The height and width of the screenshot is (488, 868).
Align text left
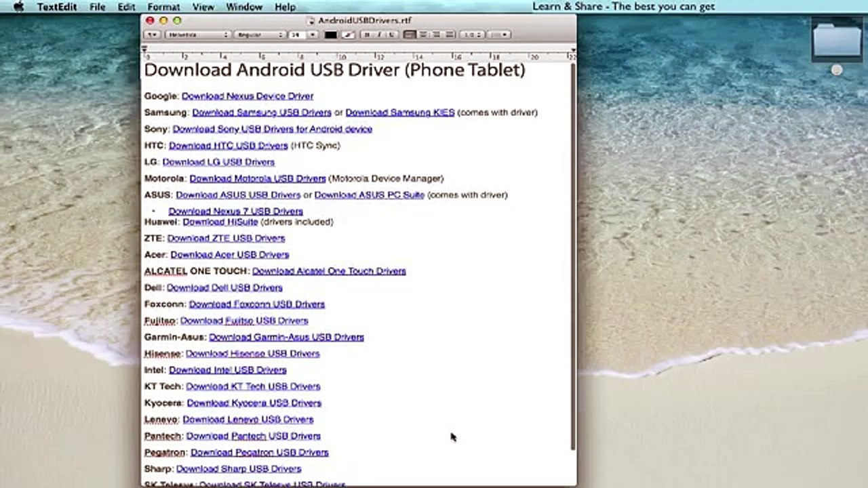click(410, 35)
